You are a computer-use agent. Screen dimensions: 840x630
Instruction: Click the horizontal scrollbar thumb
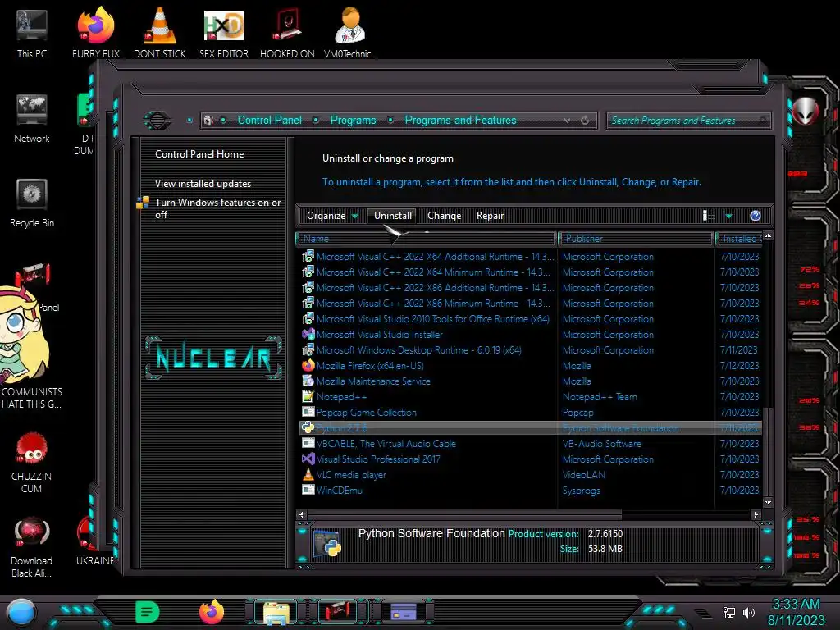464,514
